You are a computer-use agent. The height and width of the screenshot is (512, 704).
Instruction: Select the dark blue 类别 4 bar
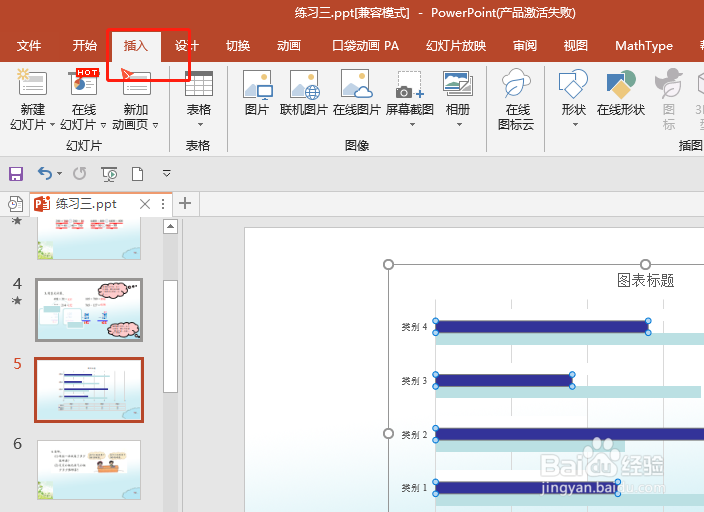[x=541, y=327]
